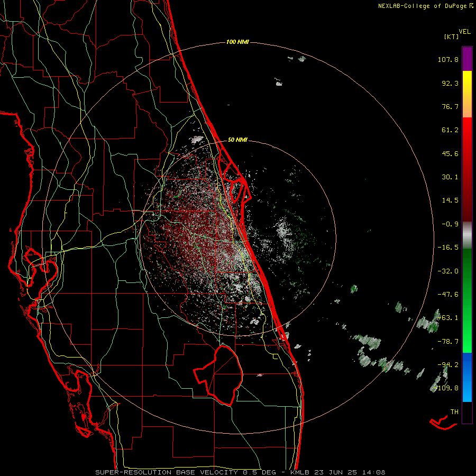Screen dimensions: 476x476
Task: Click the -0.9 value on velocity scale
Action: [x=450, y=224]
